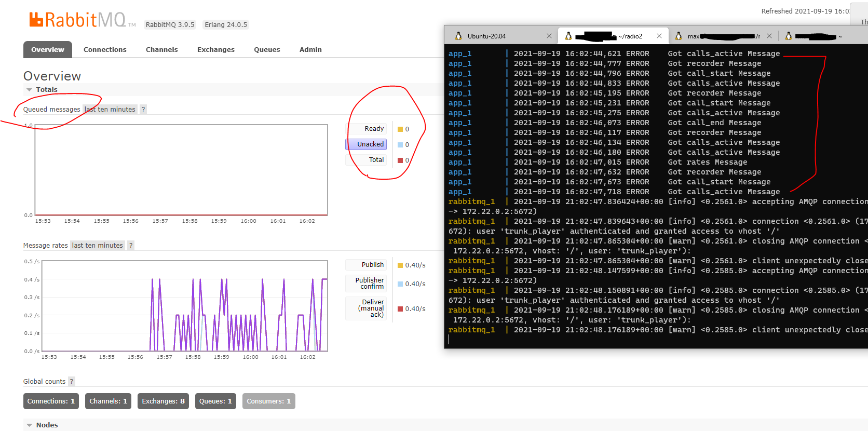Select the Ubuntu-20.04 terminal tab
Viewport: 868px width, 431px height.
(x=501, y=36)
